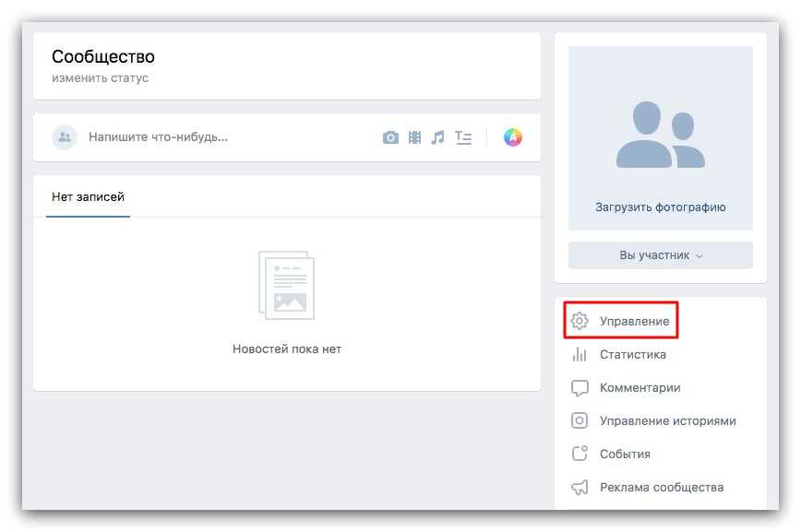Screen dimensions: 801x532
Task: Click the Сообщество community title
Action: [x=103, y=56]
